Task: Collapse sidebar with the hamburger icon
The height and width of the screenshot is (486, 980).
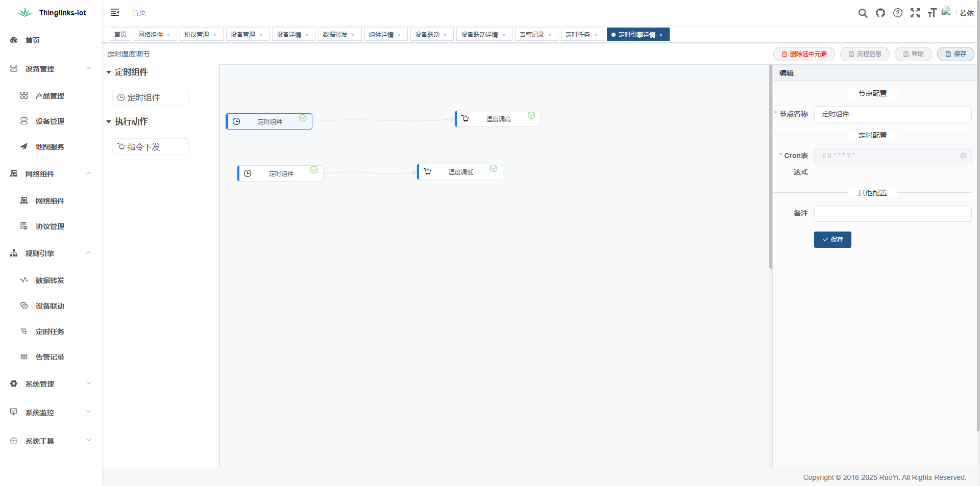Action: click(115, 12)
